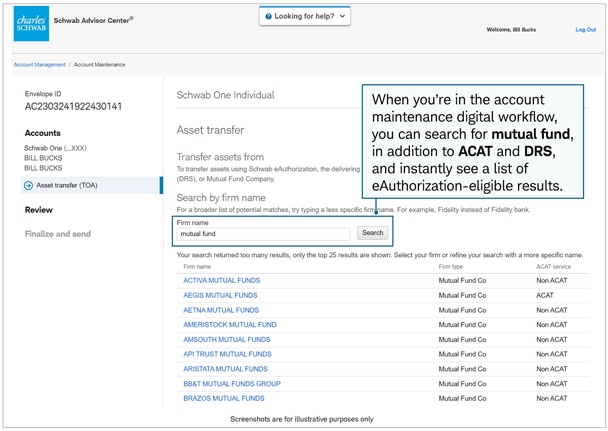Click the Firm name column header
Image resolution: width=608 pixels, height=431 pixels.
click(x=197, y=267)
